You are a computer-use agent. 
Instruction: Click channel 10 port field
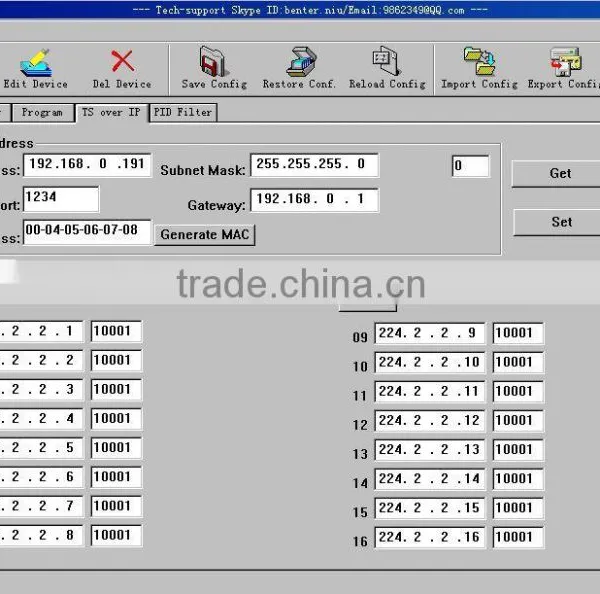coord(518,363)
